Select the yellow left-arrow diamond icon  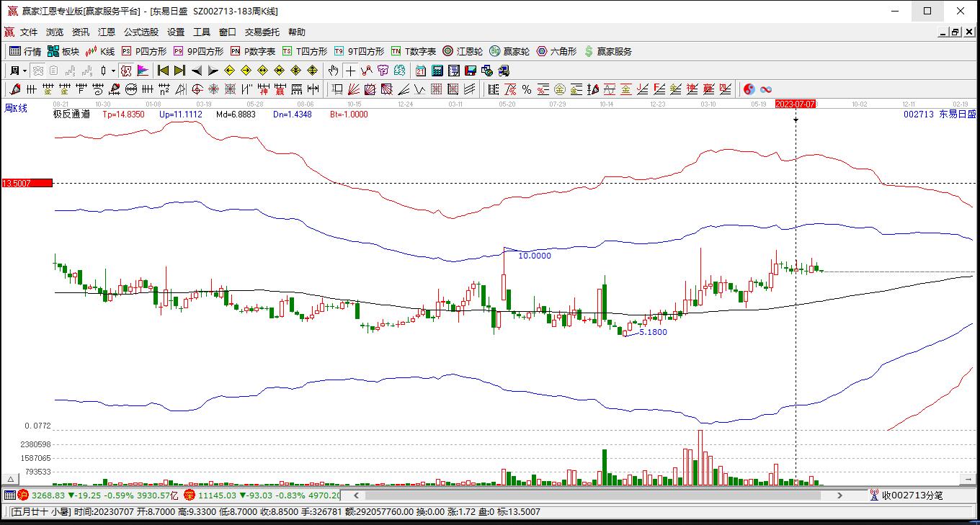[230, 71]
